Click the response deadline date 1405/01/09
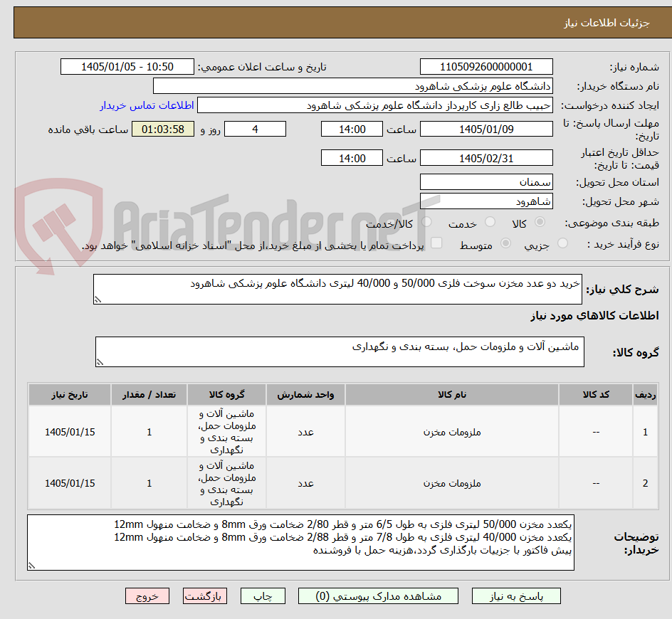The image size is (672, 619). tap(486, 129)
